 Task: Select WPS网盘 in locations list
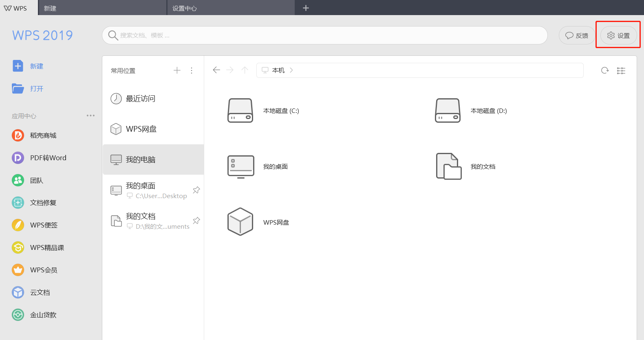(x=153, y=129)
